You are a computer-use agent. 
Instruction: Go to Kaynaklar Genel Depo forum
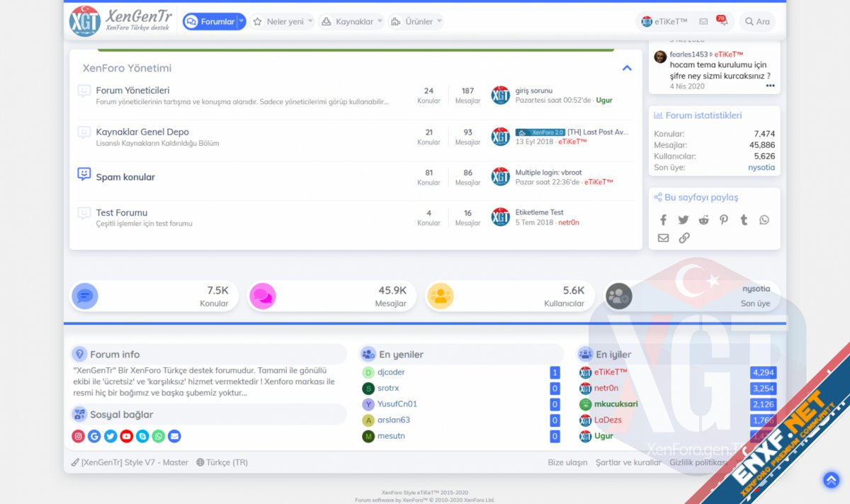pyautogui.click(x=142, y=132)
